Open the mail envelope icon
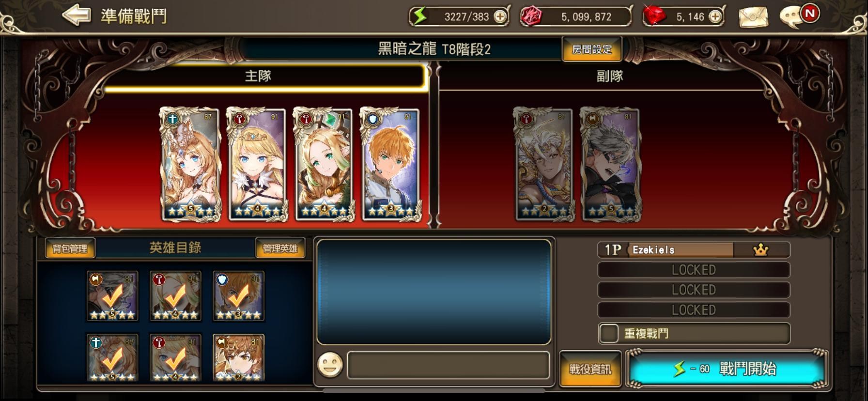Screen dimensions: 868x401 pos(753,17)
